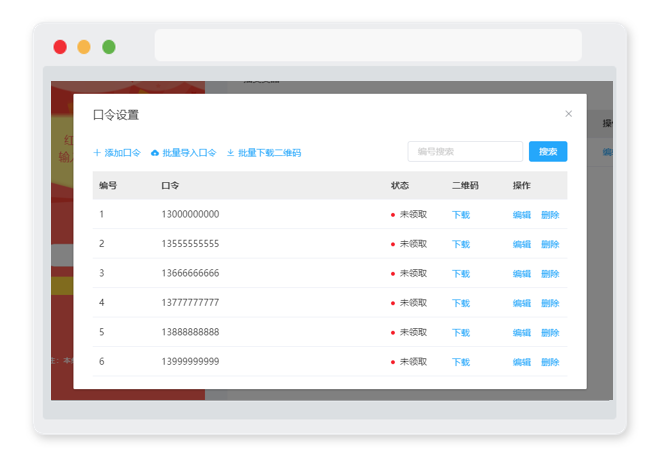Delete the row with 13666666666
This screenshot has width=660, height=460.
[550, 274]
